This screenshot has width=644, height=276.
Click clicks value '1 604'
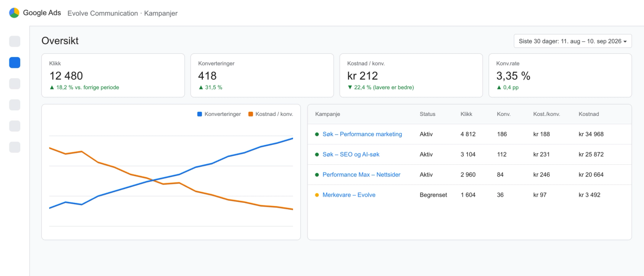tap(468, 195)
